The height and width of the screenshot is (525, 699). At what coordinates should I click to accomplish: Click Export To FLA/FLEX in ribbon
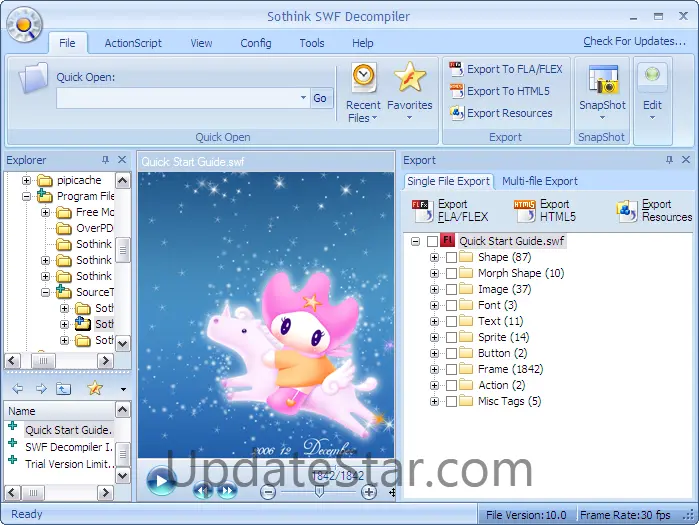pyautogui.click(x=506, y=69)
